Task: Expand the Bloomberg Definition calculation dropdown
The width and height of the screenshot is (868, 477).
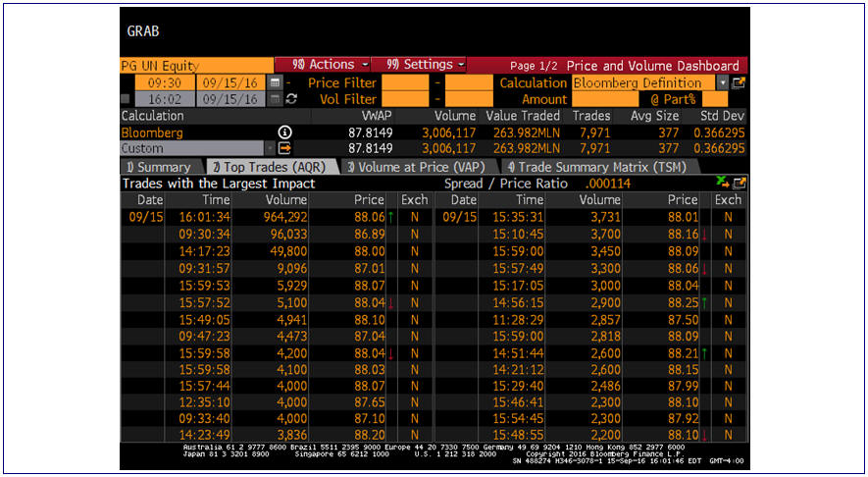Action: click(x=723, y=83)
